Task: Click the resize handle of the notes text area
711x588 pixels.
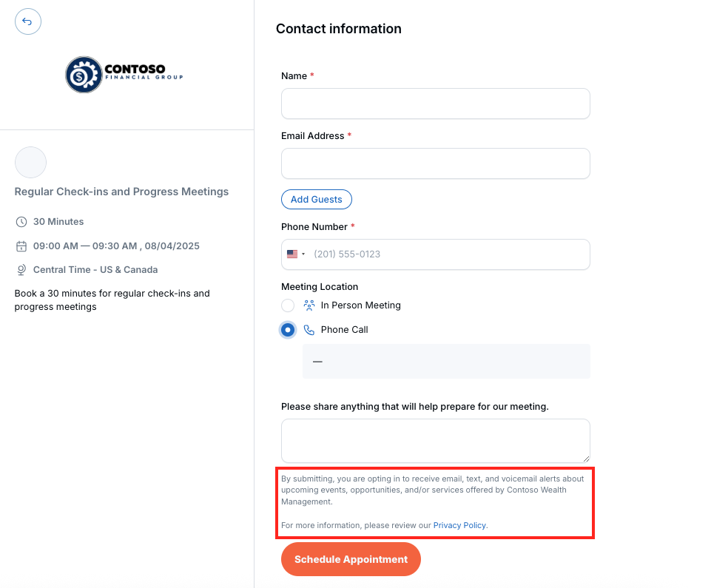Action: point(586,459)
